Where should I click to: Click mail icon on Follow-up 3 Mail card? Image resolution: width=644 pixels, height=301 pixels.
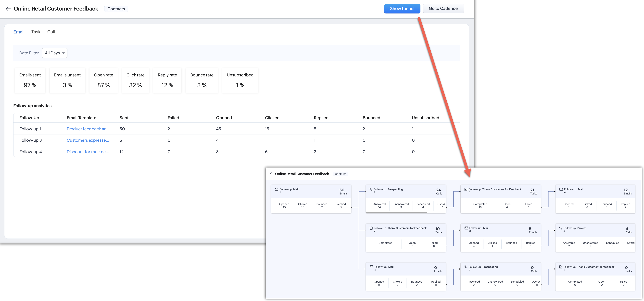coord(466,228)
